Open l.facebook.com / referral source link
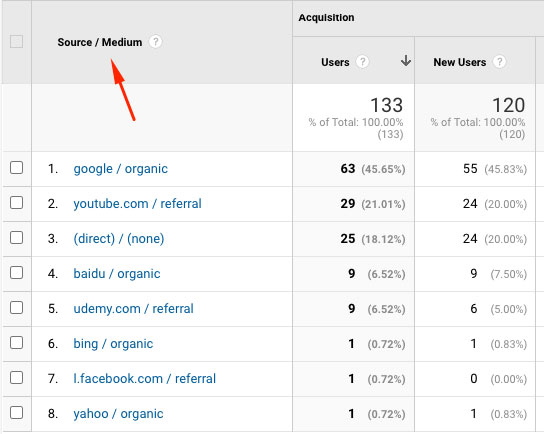This screenshot has height=434, width=544. [x=145, y=379]
